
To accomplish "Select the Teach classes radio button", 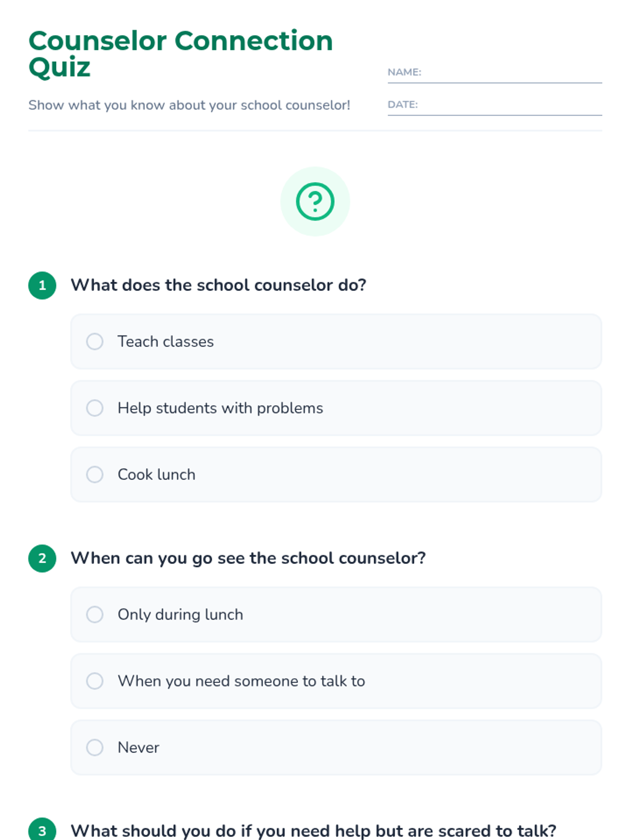I will [94, 342].
